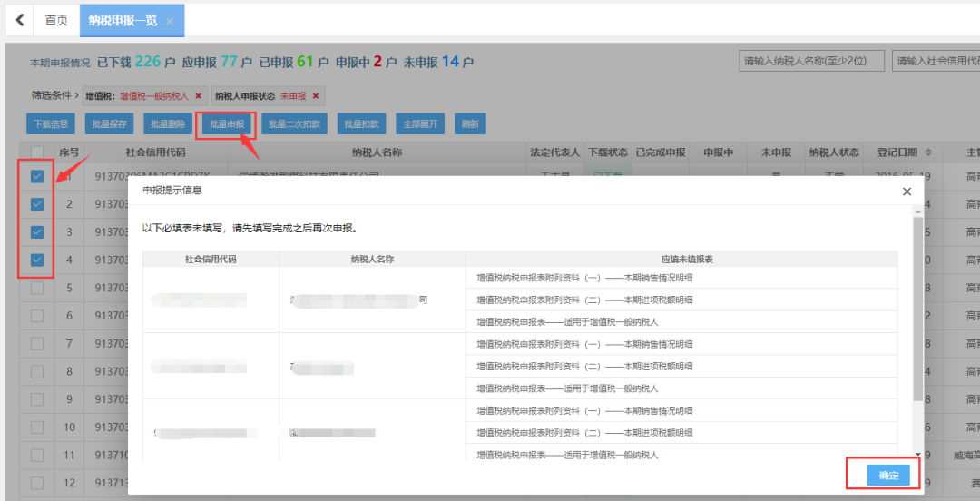Click the 批量申报 button

pyautogui.click(x=227, y=123)
